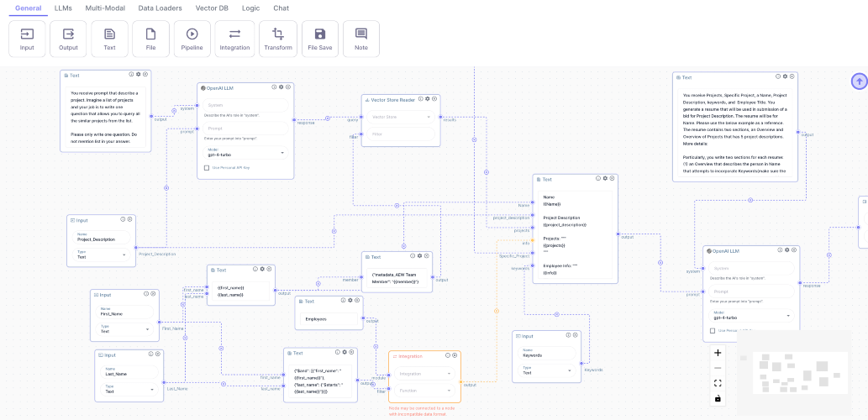The height and width of the screenshot is (420, 868).
Task: Add a File Save node from the toolbar
Action: click(320, 39)
